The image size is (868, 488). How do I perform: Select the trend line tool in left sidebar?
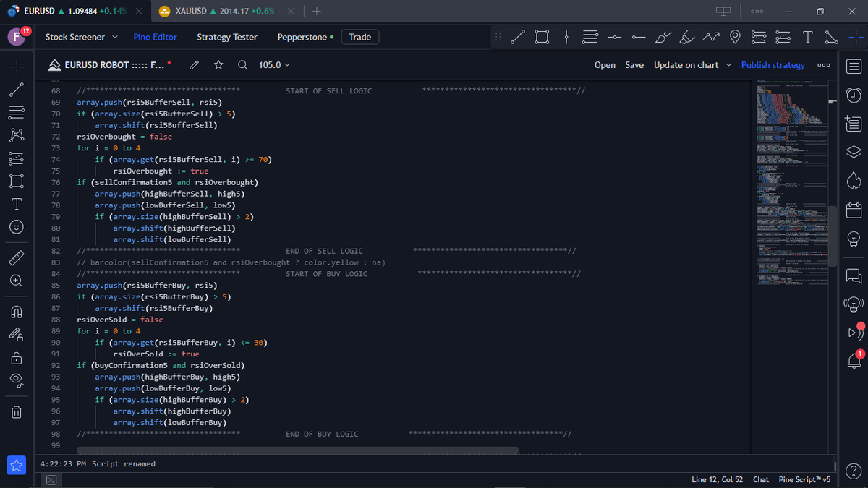tap(17, 90)
